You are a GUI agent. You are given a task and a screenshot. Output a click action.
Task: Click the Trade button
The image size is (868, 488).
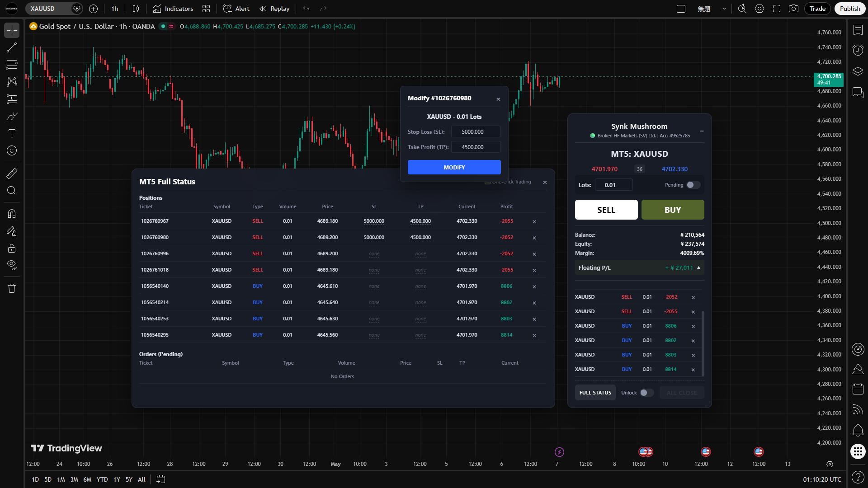[x=817, y=9]
